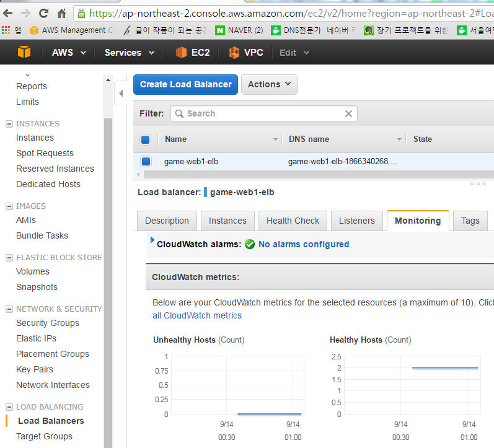Click green check icon beside CloudWatch alarms

[x=250, y=244]
